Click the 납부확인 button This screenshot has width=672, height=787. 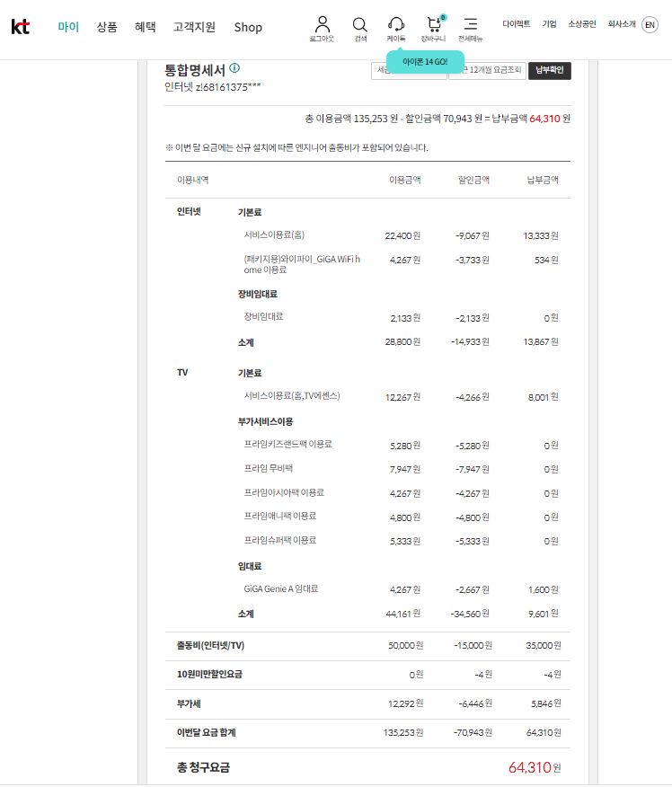click(549, 70)
